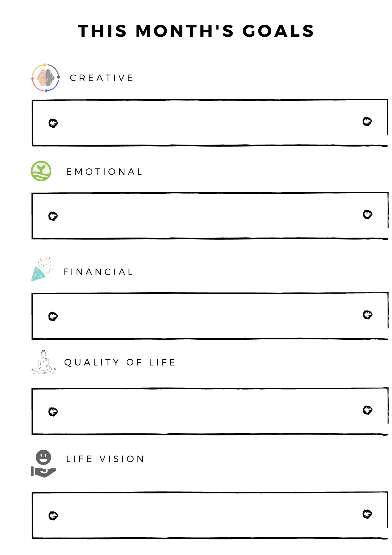Click the left bullet in Financial box
Image resolution: width=392 pixels, height=555 pixels.
coord(53,316)
